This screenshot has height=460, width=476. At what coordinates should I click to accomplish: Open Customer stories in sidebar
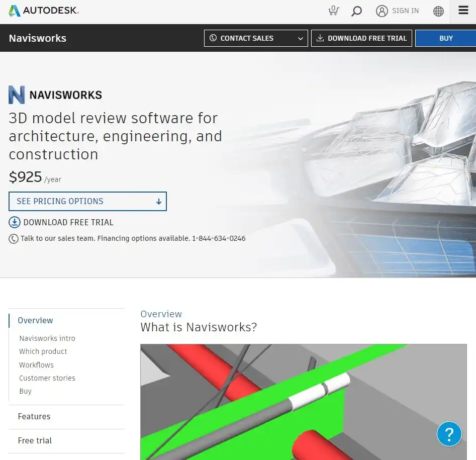[47, 378]
